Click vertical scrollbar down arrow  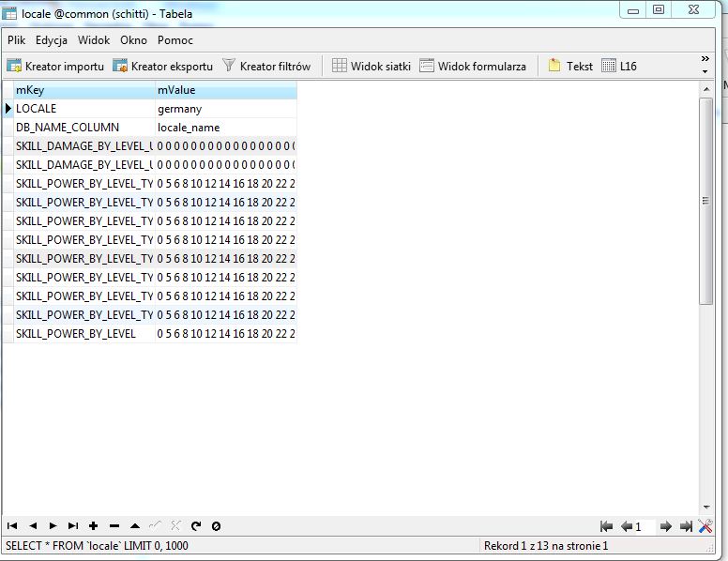tap(706, 508)
